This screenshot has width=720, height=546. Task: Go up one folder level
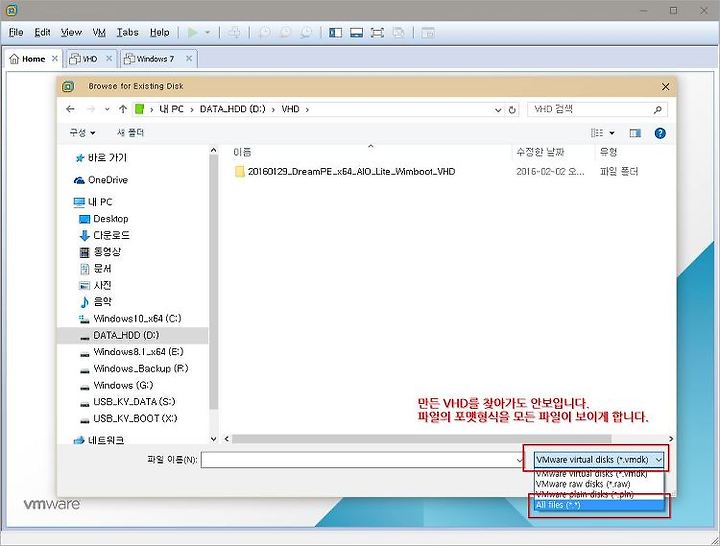(x=123, y=109)
